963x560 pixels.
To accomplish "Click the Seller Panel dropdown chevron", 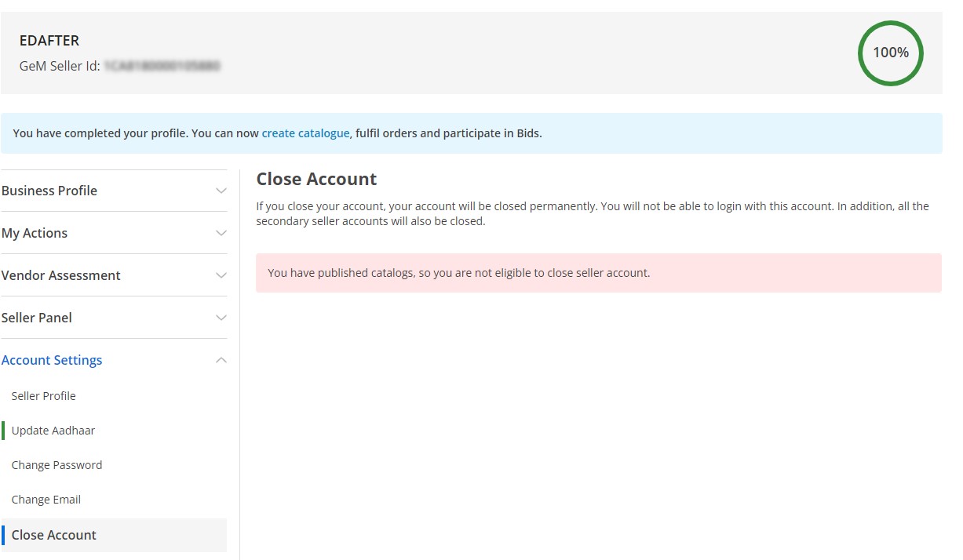I will point(221,317).
